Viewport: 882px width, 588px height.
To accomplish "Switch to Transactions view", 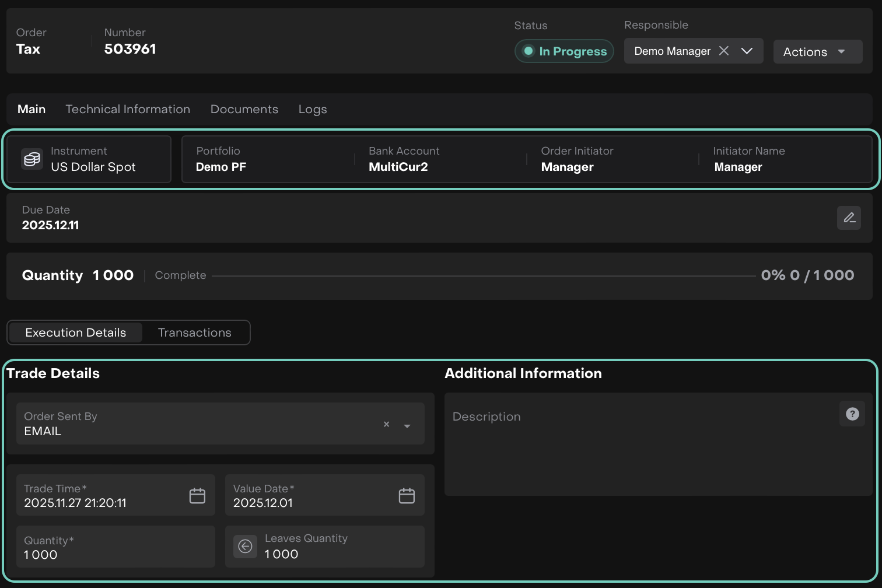I will (x=195, y=332).
